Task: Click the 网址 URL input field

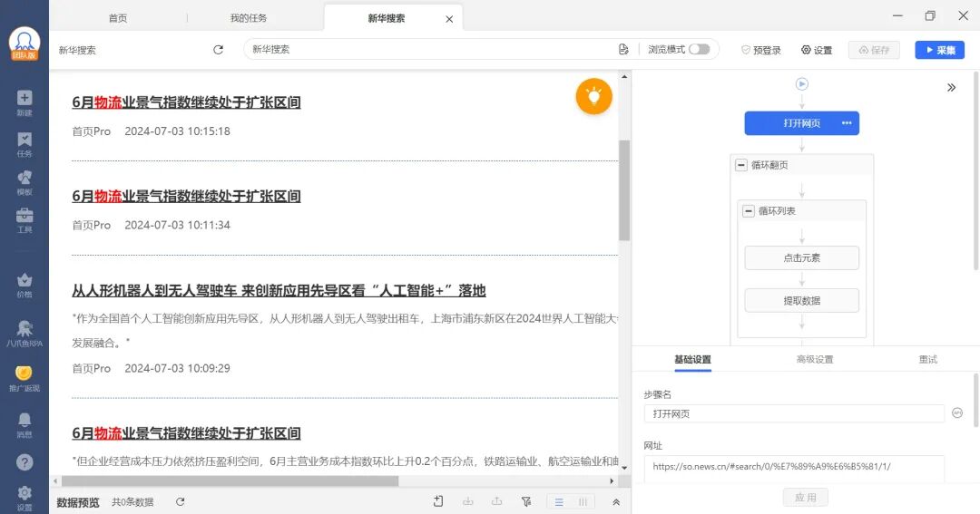Action: pos(794,467)
